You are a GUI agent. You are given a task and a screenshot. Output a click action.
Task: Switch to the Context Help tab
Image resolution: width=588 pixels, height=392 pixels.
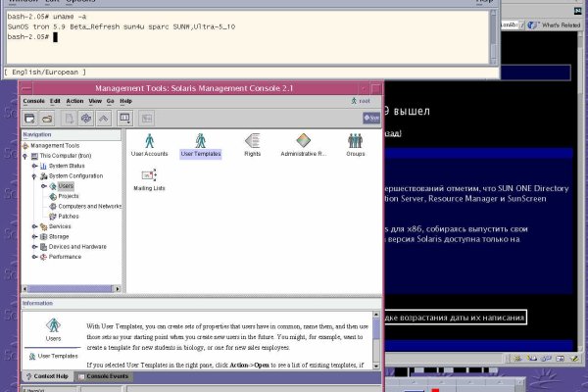point(48,376)
